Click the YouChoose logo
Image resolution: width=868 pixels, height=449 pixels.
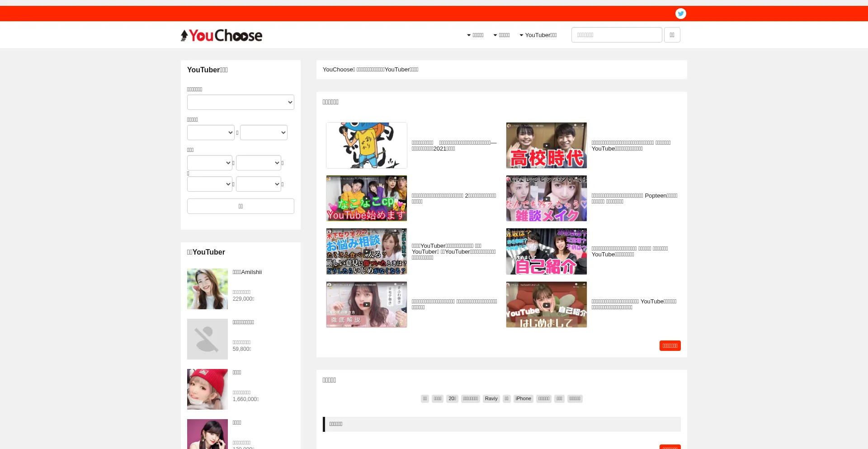(222, 35)
